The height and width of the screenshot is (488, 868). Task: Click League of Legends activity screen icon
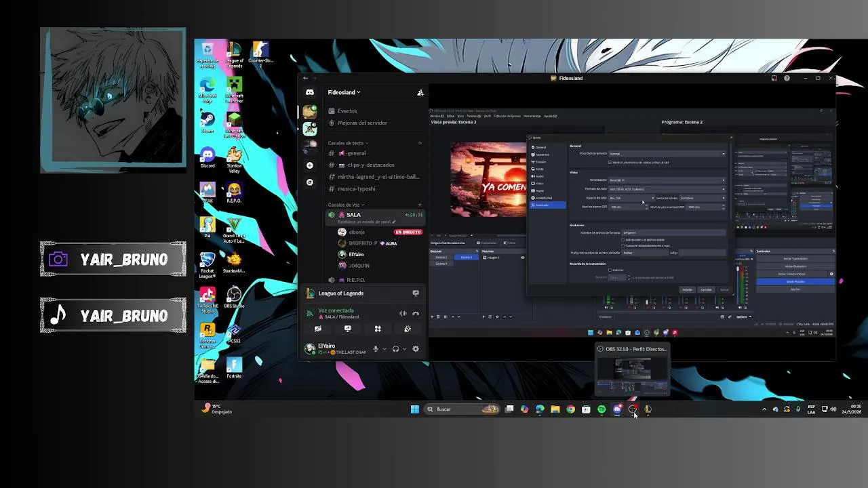click(416, 293)
